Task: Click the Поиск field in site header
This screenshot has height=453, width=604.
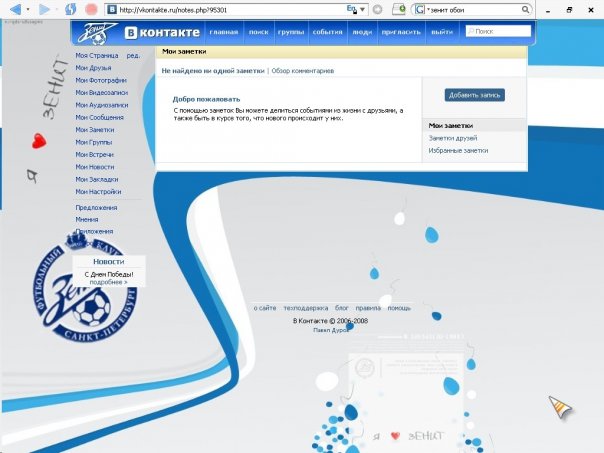Action: (498, 31)
